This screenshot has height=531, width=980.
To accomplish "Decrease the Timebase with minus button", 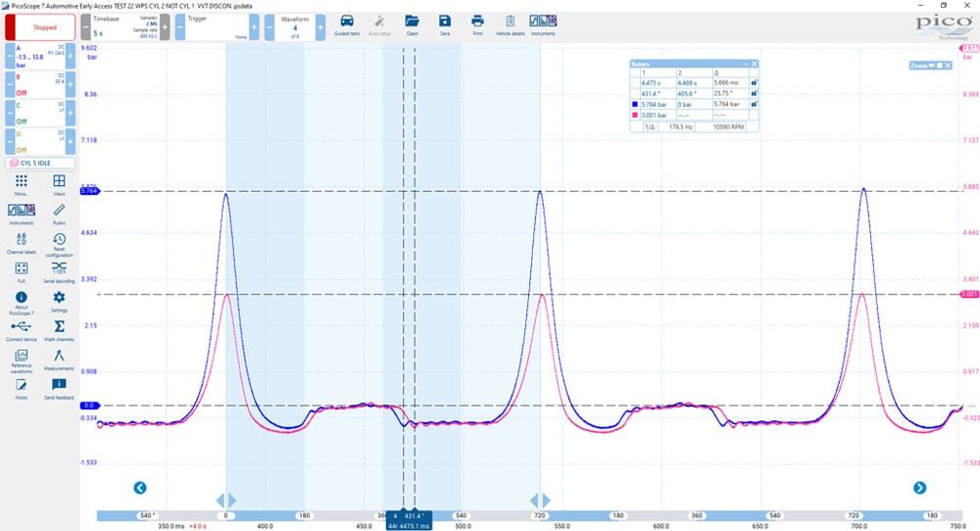I will [x=85, y=27].
